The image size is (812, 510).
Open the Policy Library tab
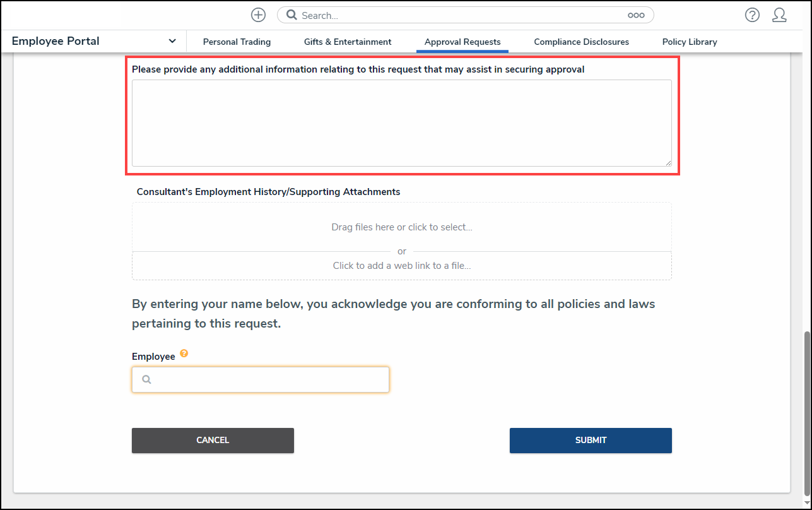tap(690, 42)
